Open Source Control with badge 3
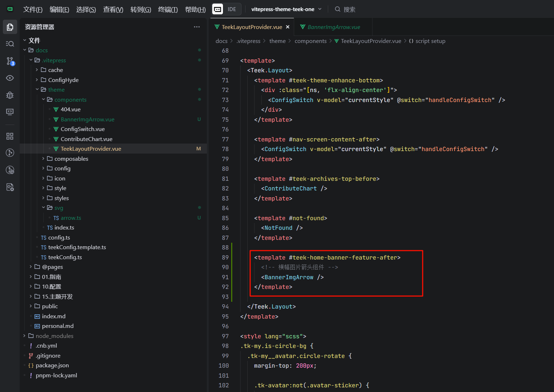554x392 pixels. click(10, 61)
